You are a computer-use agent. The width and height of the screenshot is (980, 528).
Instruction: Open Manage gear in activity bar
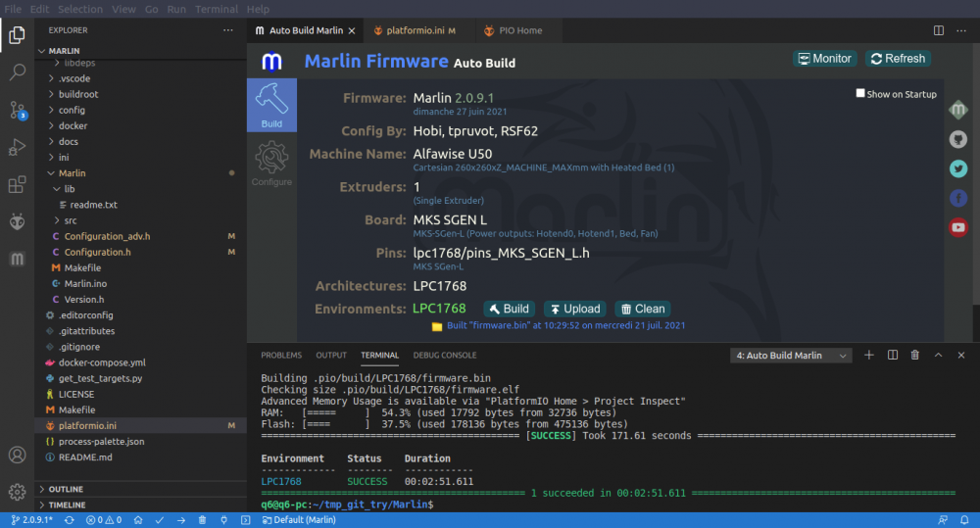point(17,492)
